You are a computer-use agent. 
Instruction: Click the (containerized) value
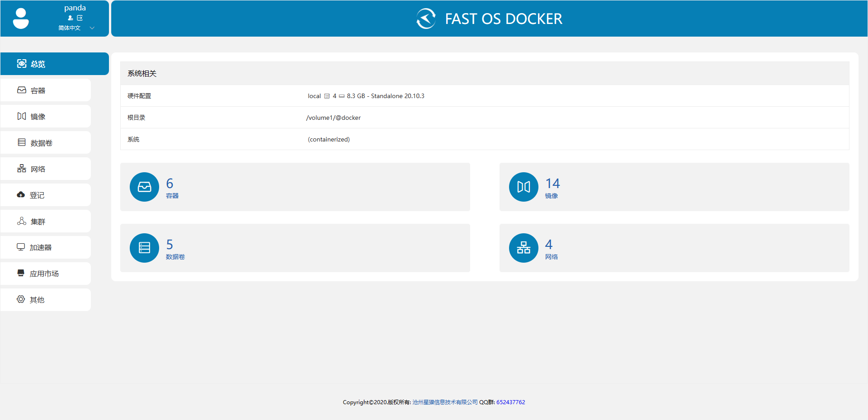[x=329, y=139]
